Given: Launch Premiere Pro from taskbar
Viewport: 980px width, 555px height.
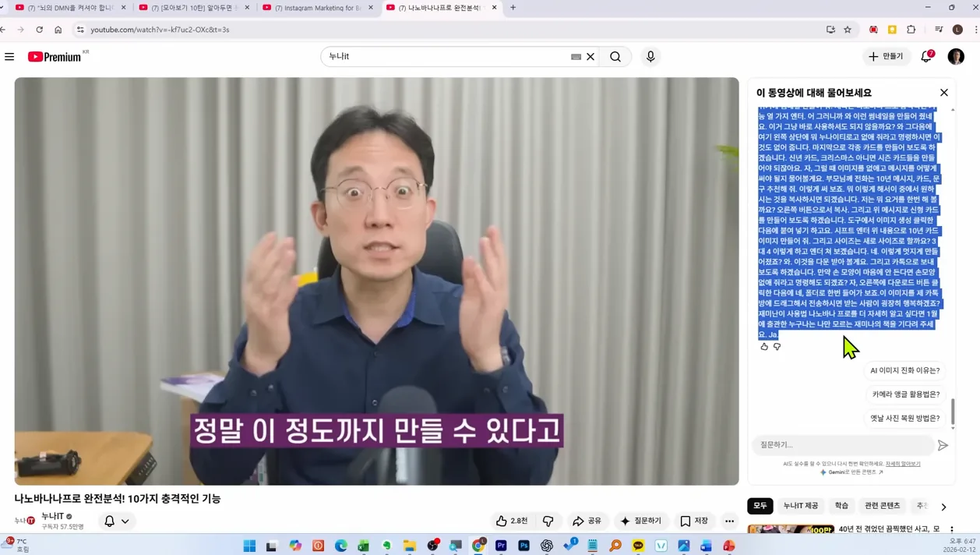Looking at the screenshot, I should pos(501,546).
